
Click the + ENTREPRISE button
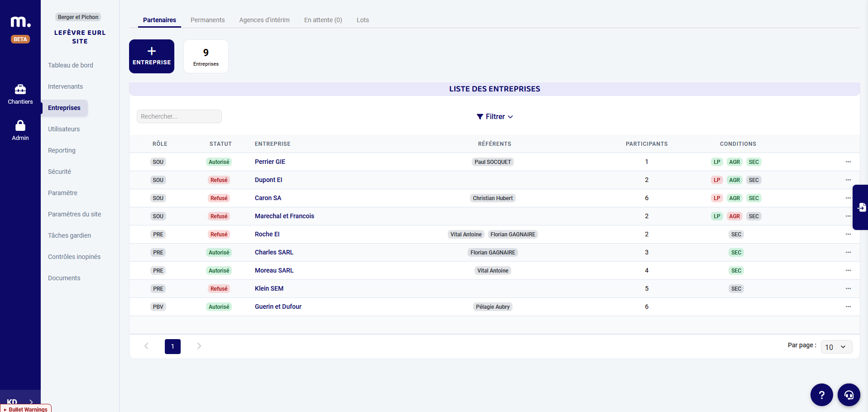[x=151, y=56]
